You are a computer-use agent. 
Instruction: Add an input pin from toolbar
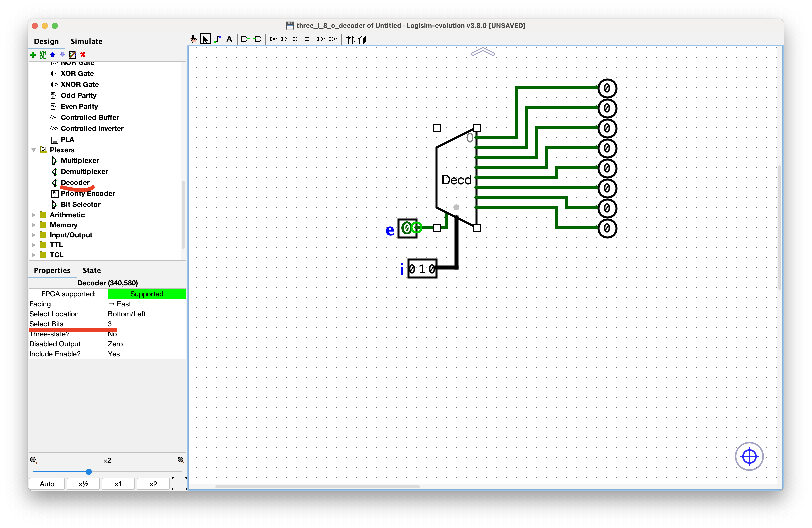(245, 39)
